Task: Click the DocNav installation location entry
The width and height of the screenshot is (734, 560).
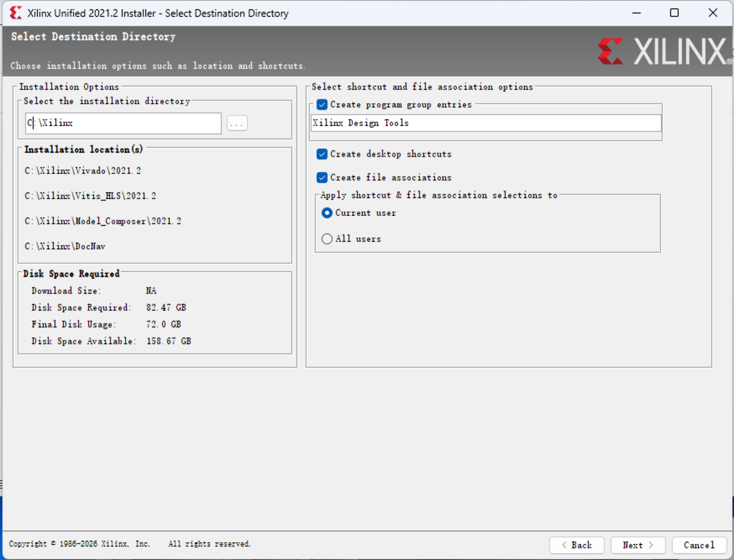Action: coord(65,246)
